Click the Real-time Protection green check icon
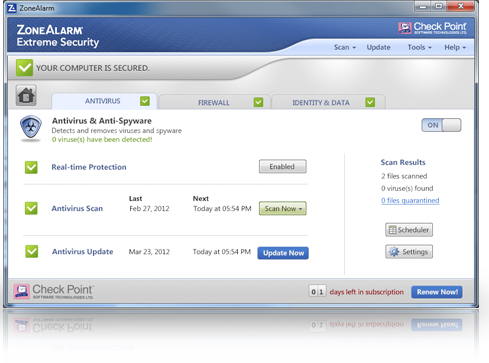The height and width of the screenshot is (363, 489). click(31, 167)
